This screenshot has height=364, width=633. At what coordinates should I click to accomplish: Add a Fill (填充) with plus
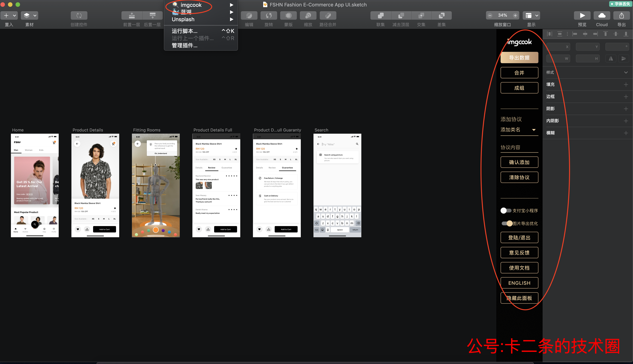(x=626, y=85)
